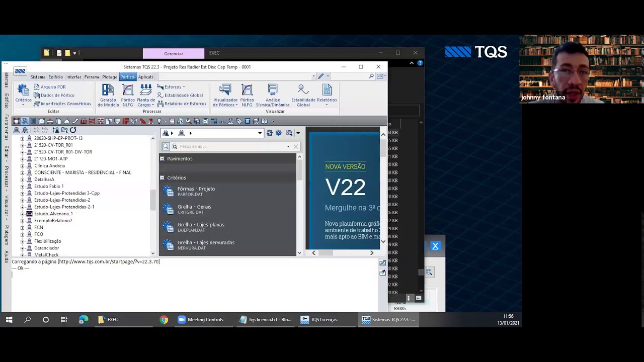View Estabilidade Global in Visualizar group
Image resolution: width=644 pixels, height=362 pixels.
pos(303,95)
